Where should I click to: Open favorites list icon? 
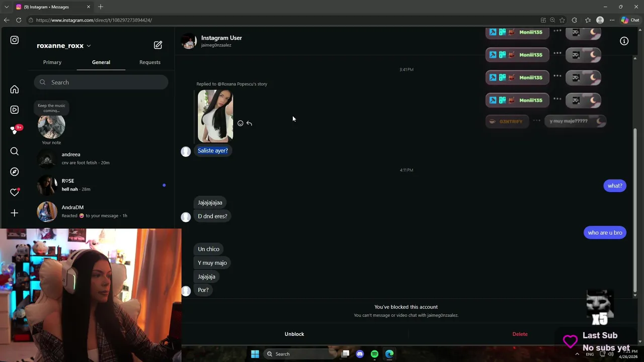[588, 20]
